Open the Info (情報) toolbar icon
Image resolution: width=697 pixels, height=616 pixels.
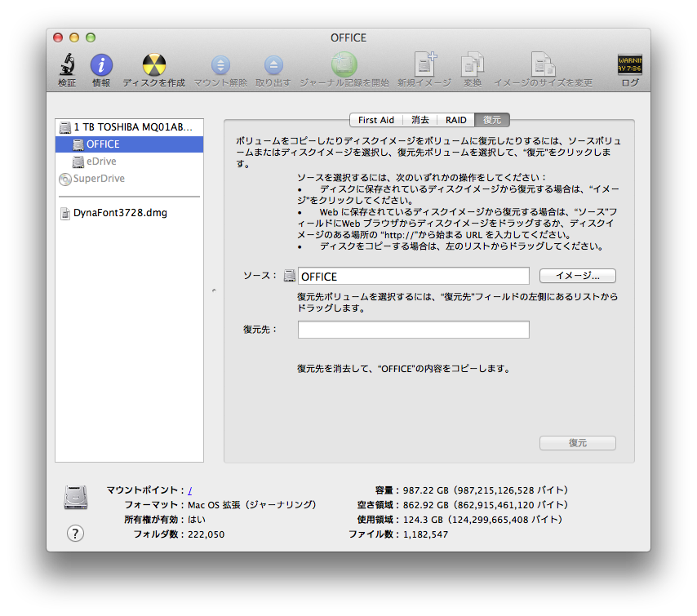(x=101, y=65)
